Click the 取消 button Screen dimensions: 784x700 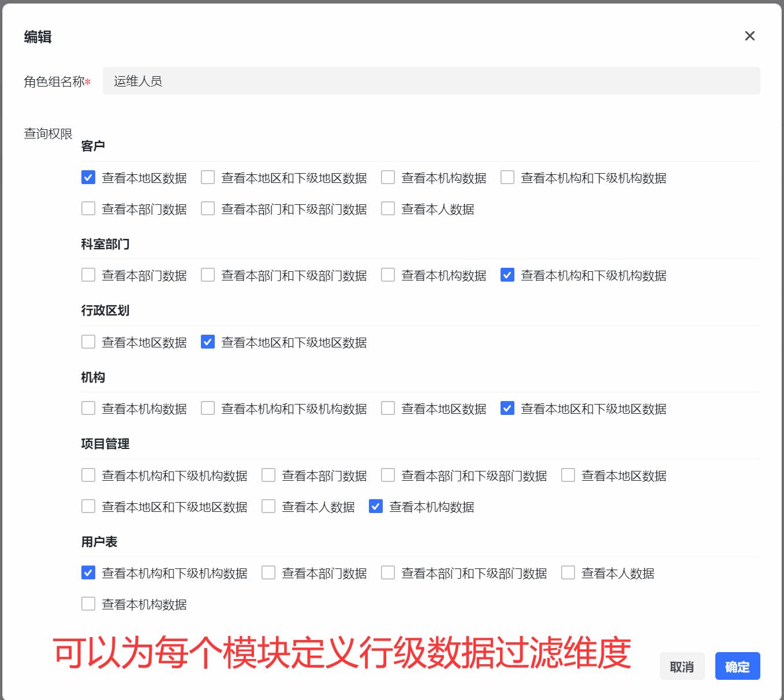(x=682, y=667)
